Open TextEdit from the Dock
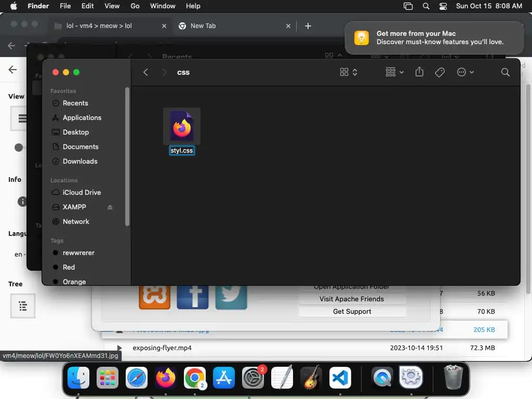The image size is (532, 399). [x=282, y=378]
